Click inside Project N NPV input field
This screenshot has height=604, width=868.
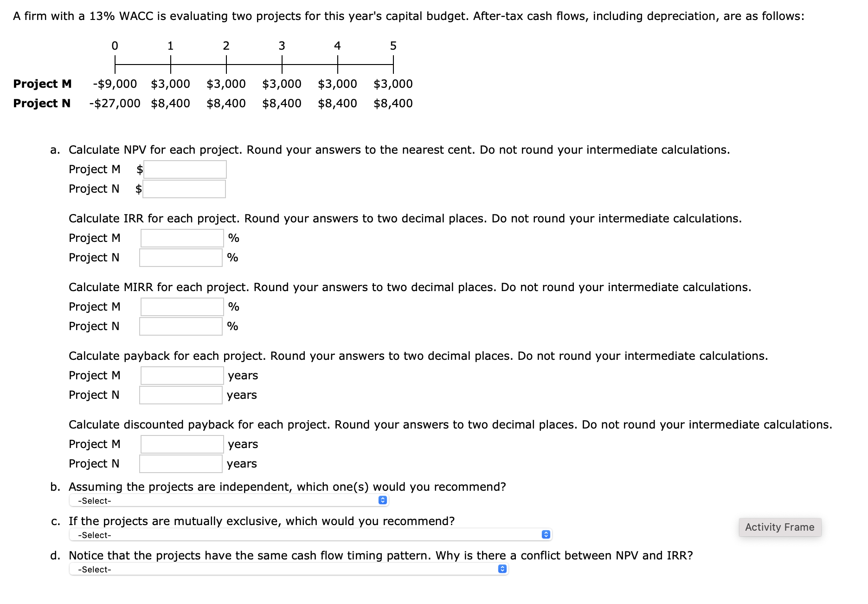pos(184,189)
